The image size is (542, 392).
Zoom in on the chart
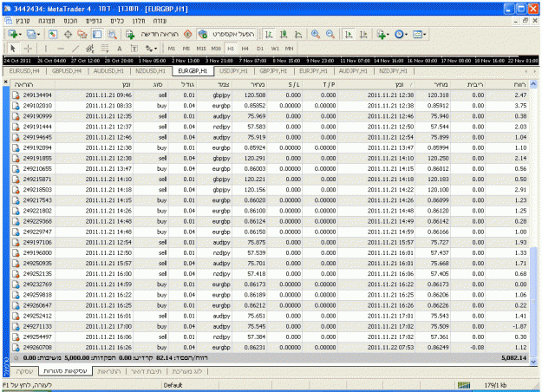[316, 34]
